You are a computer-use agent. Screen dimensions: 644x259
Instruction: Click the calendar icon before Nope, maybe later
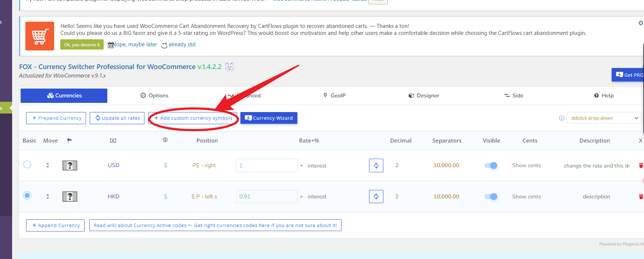point(111,45)
